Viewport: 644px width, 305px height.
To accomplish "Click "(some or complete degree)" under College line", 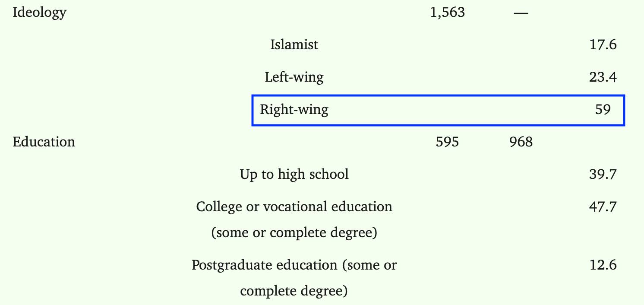I will point(294,233).
